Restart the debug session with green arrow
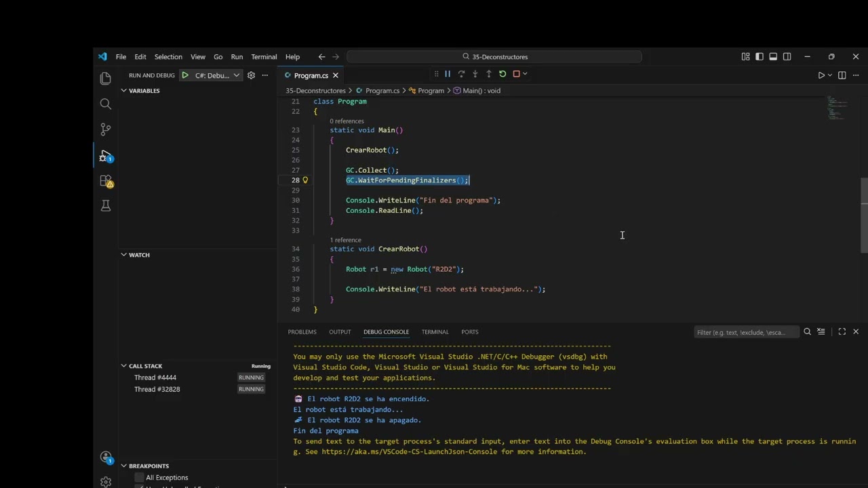The width and height of the screenshot is (868, 488). point(502,74)
